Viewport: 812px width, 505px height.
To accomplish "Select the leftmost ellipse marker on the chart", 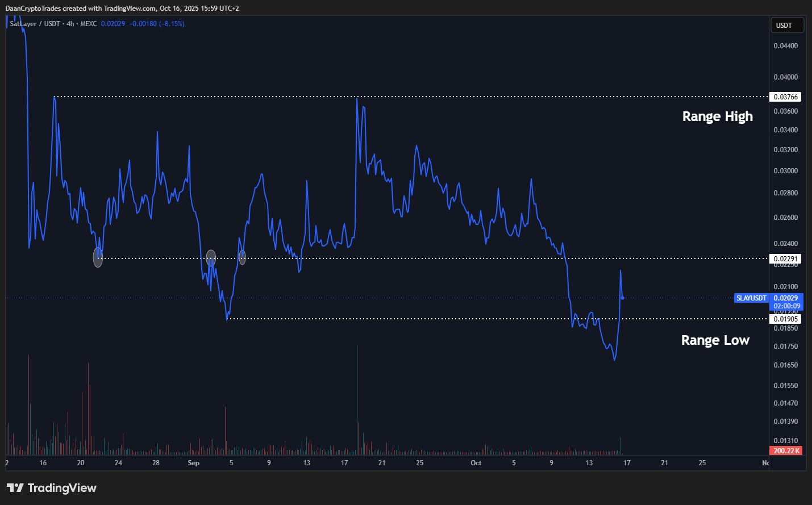I will [x=98, y=257].
